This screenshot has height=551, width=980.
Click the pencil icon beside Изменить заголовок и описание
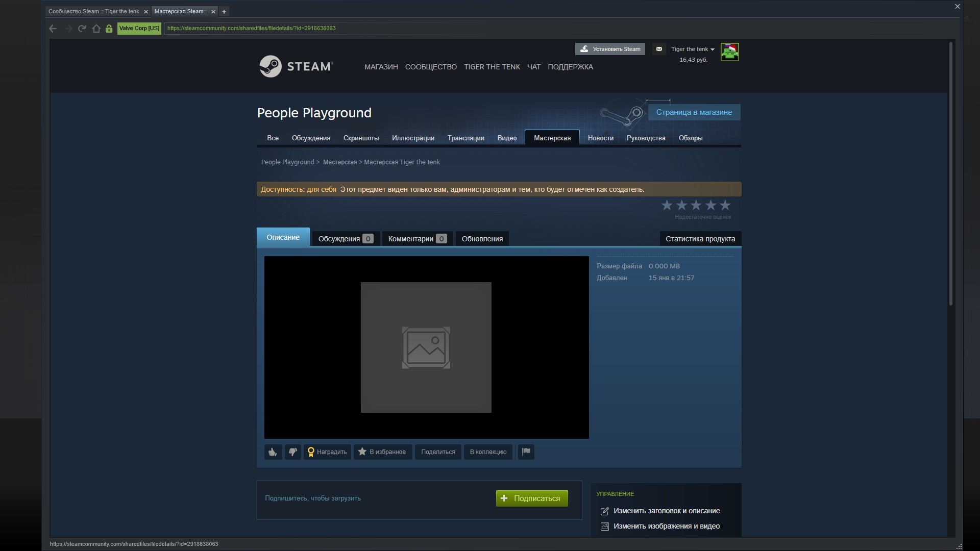pos(604,511)
